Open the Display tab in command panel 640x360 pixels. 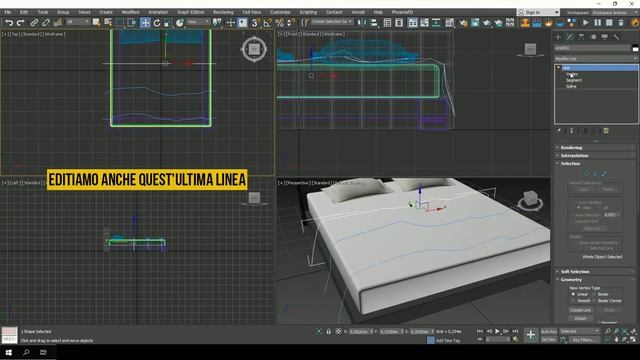(605, 37)
